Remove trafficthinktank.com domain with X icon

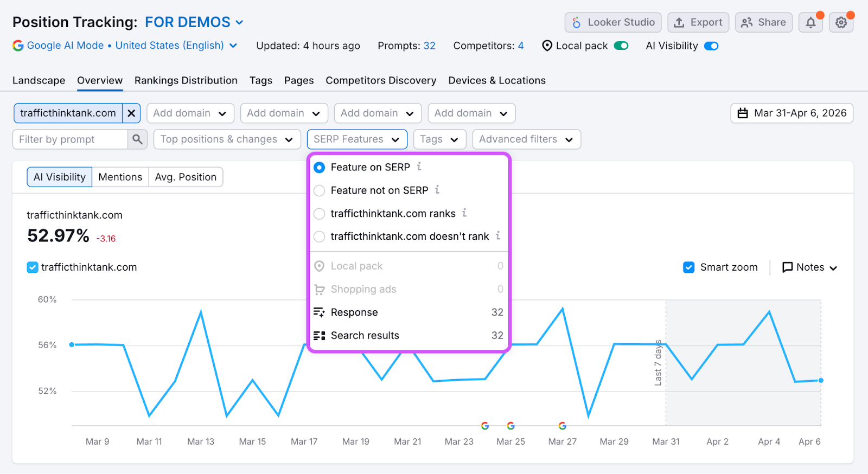[131, 113]
